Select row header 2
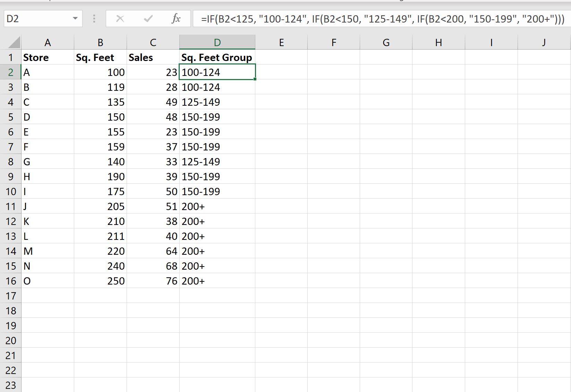 pos(11,72)
